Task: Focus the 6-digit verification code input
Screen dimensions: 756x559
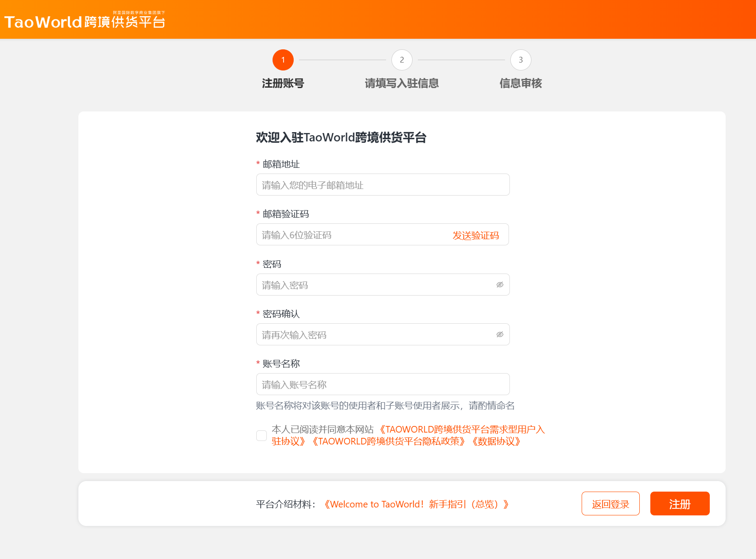Action: click(x=352, y=235)
